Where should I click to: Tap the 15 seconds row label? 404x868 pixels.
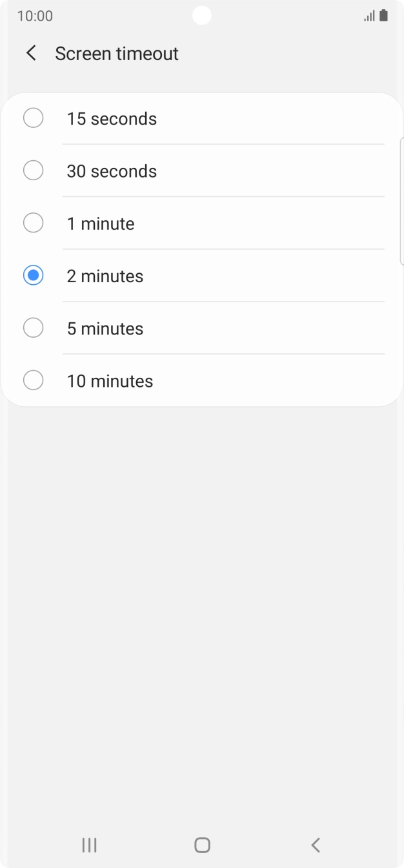pos(112,118)
